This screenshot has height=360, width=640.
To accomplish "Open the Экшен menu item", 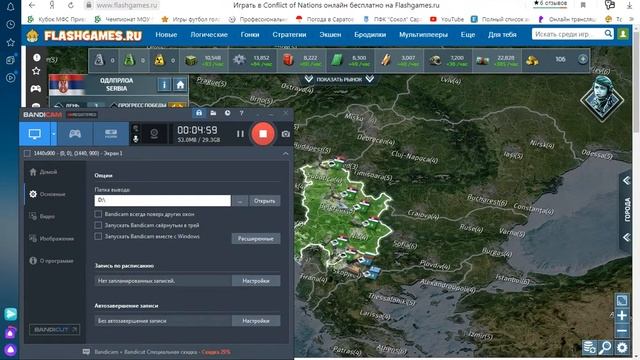I will (x=330, y=35).
